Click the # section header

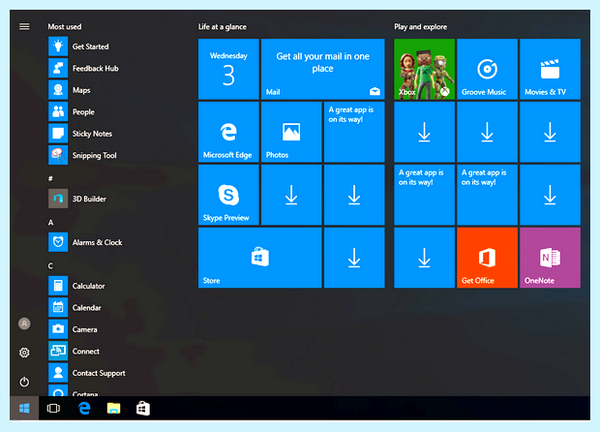[x=51, y=178]
